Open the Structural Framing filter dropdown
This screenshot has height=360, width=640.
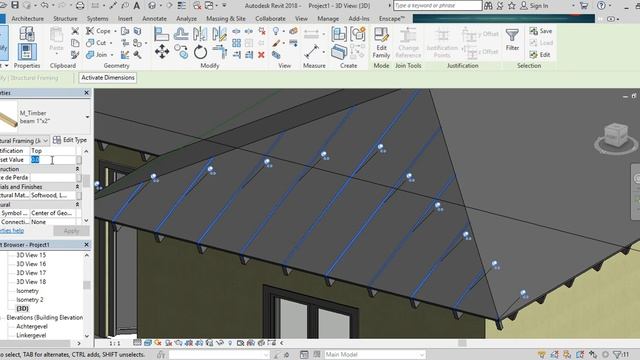(45, 140)
